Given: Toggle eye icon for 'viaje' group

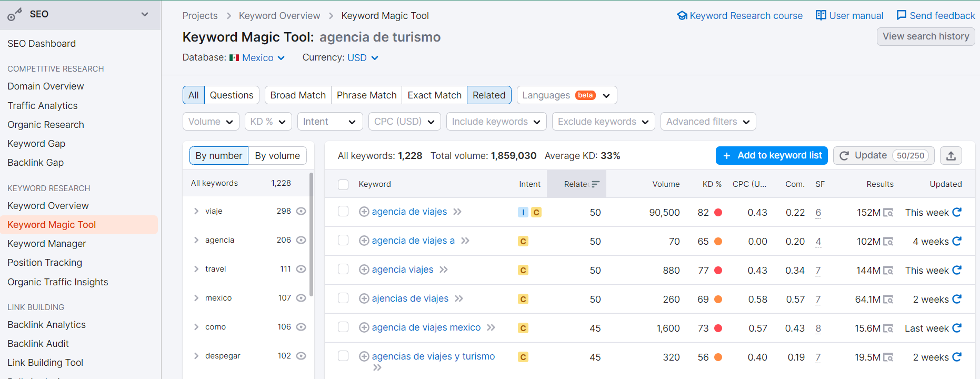Looking at the screenshot, I should click(301, 211).
